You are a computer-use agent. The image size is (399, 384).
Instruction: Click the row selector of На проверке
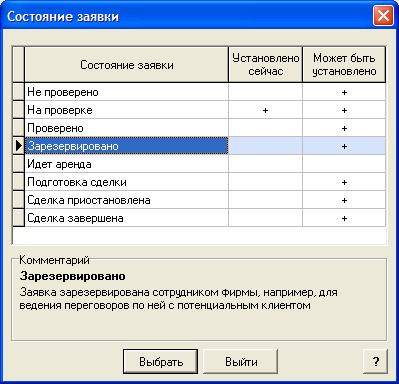19,110
